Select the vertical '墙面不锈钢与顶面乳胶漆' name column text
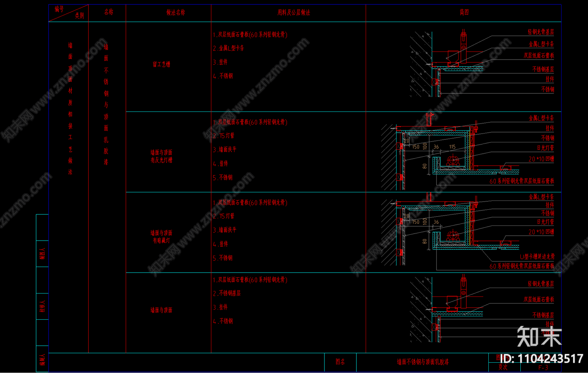 click(106, 104)
